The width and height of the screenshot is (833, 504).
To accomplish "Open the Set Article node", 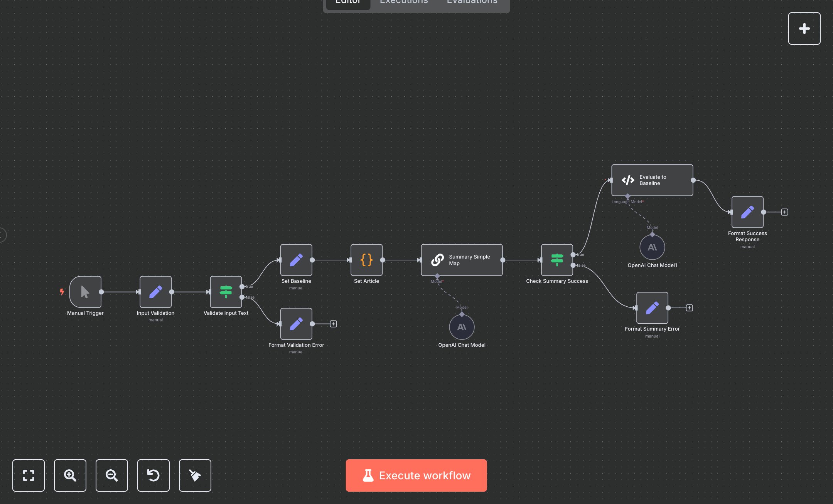I will pos(366,261).
